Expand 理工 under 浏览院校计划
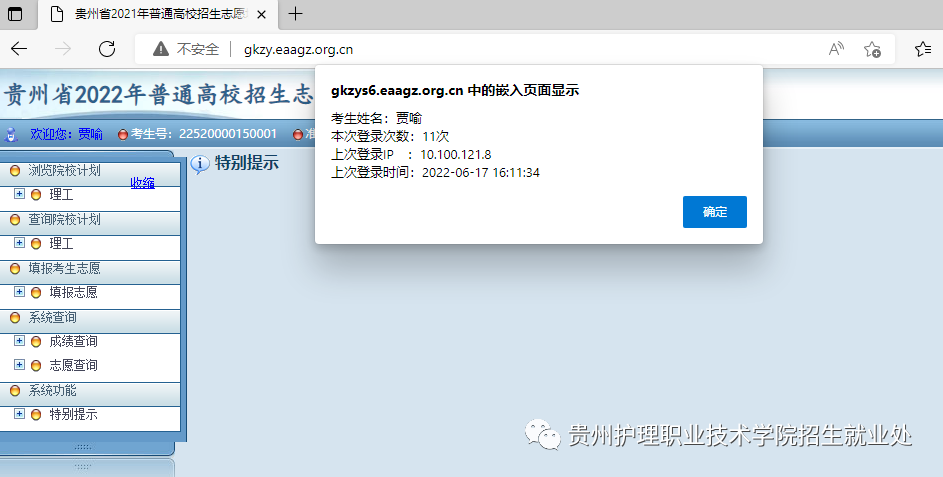Screen dimensions: 943x477 click(x=19, y=194)
